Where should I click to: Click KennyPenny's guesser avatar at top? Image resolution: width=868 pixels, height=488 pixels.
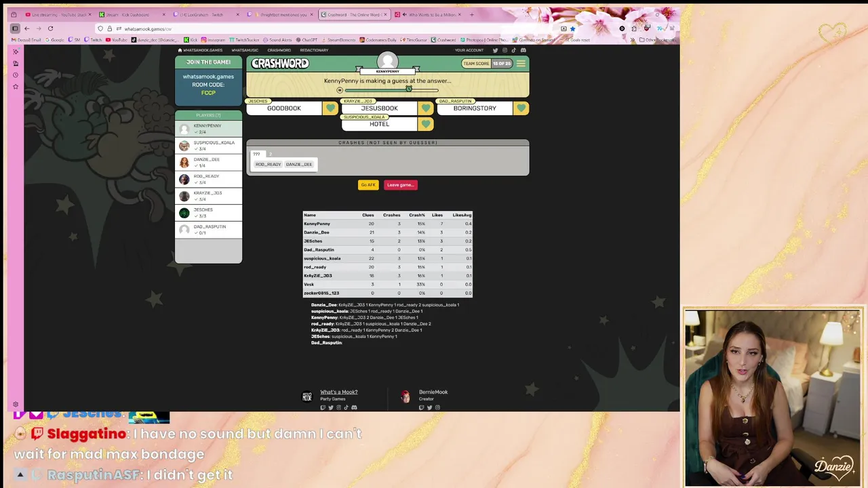pos(387,60)
